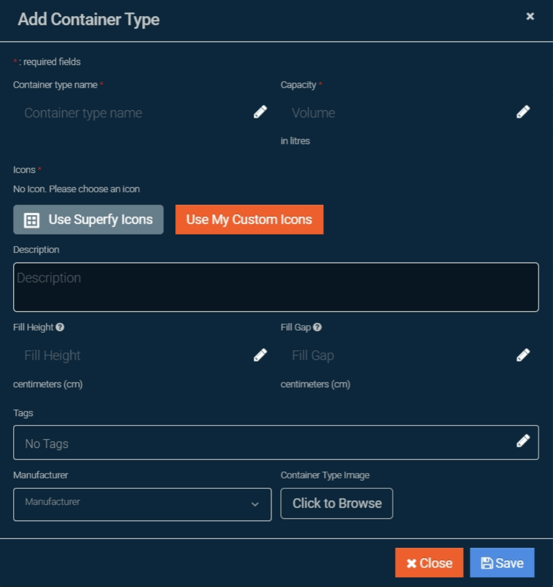Click the Fill Height help question icon

(60, 327)
